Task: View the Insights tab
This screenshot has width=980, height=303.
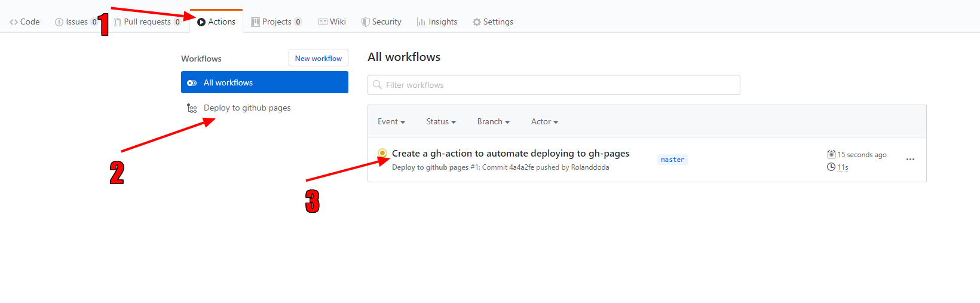Action: point(437,22)
